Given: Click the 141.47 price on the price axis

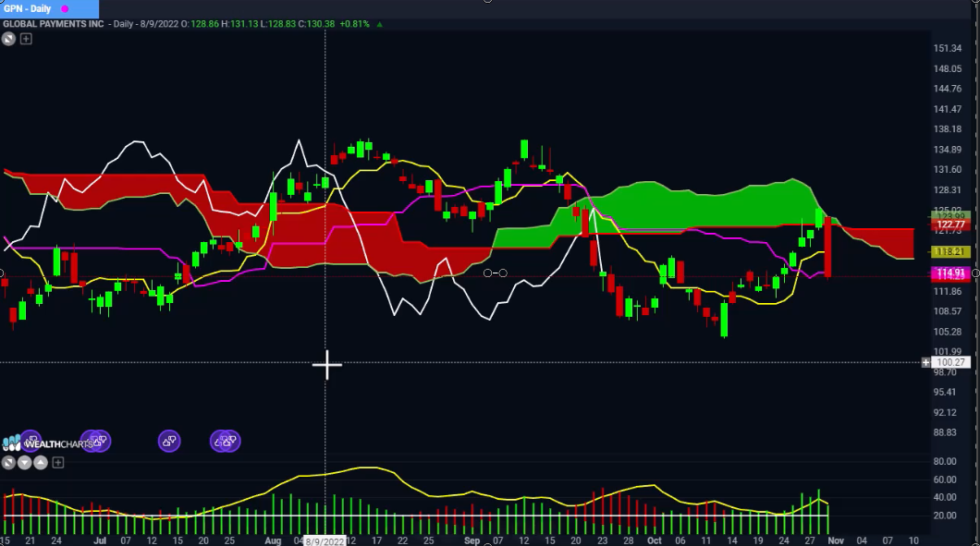Looking at the screenshot, I should tap(948, 109).
